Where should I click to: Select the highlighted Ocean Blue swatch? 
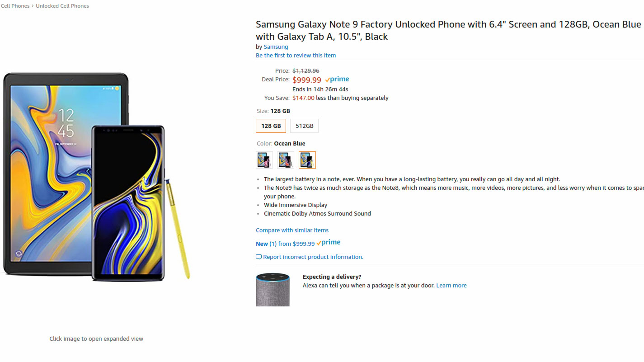pos(307,160)
